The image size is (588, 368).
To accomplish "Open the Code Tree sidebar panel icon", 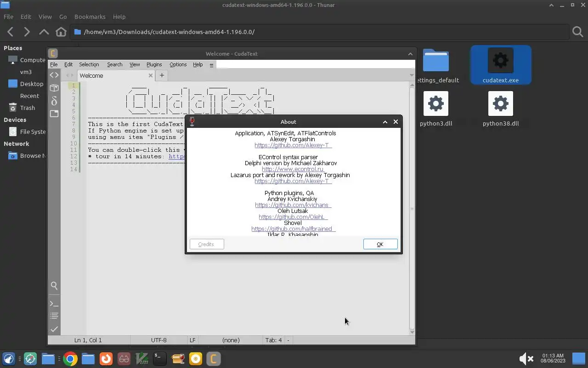I will pyautogui.click(x=54, y=75).
